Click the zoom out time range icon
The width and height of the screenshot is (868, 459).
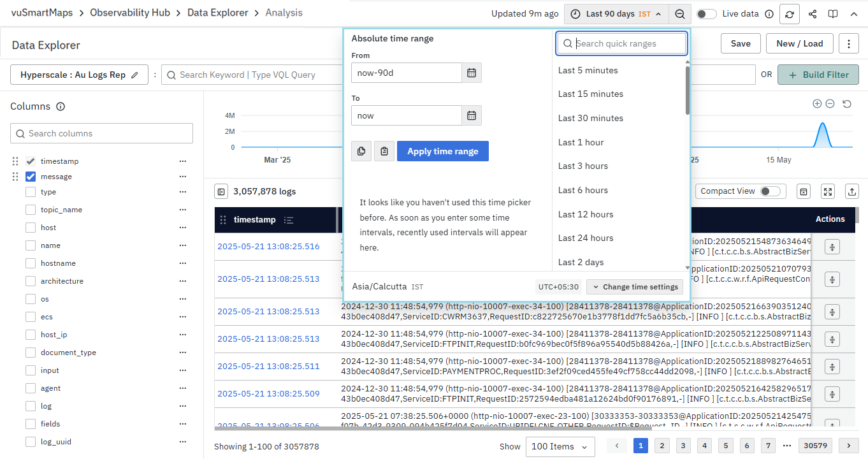pyautogui.click(x=680, y=14)
